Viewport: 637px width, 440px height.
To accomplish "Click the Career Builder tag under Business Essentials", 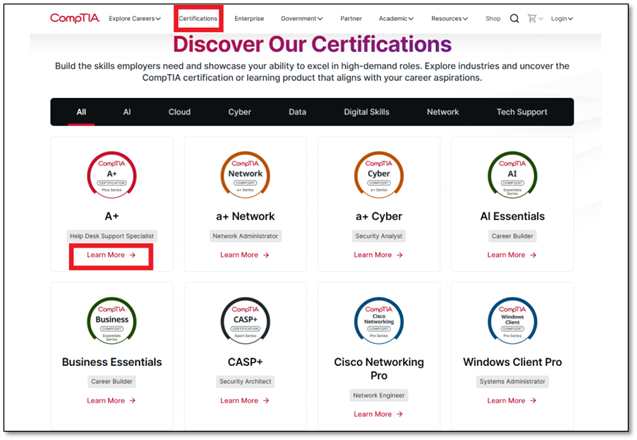I will click(x=112, y=381).
